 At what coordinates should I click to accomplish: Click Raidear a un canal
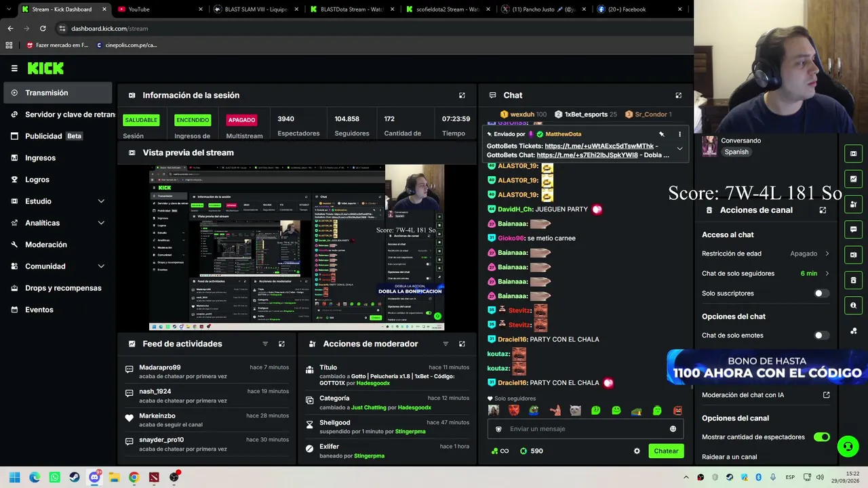pyautogui.click(x=729, y=457)
